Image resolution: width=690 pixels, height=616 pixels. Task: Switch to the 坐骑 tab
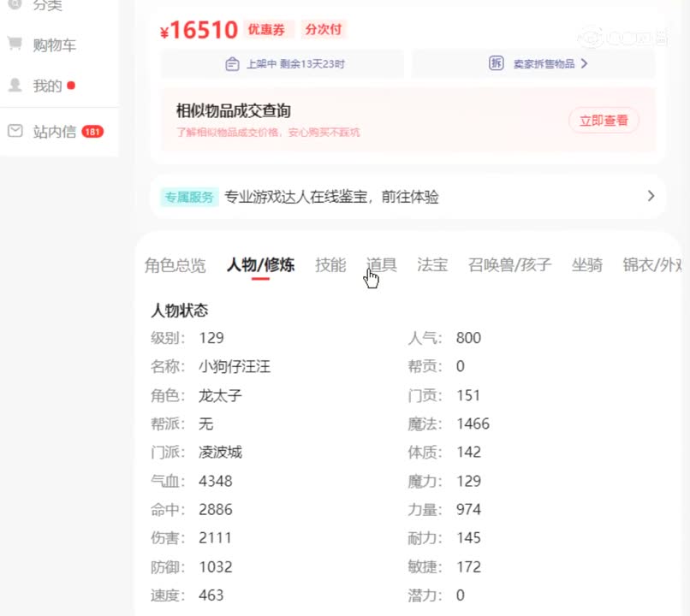587,265
